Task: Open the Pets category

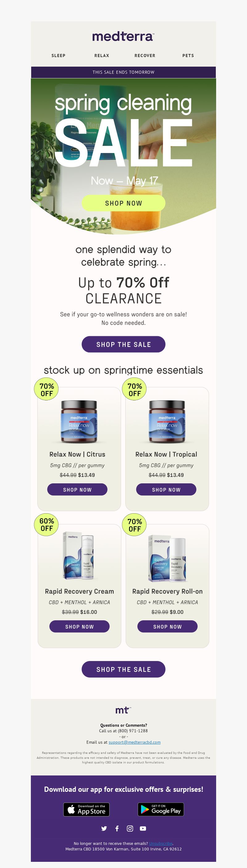Action: pyautogui.click(x=188, y=56)
